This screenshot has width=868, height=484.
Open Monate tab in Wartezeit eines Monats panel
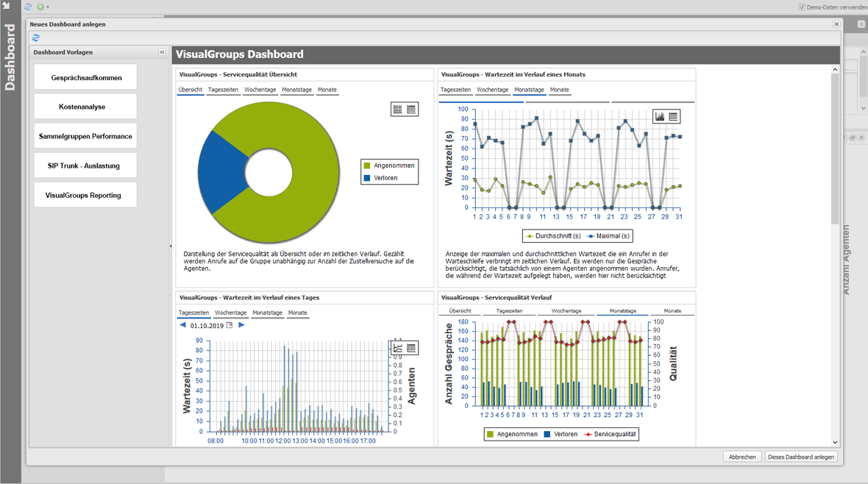560,90
